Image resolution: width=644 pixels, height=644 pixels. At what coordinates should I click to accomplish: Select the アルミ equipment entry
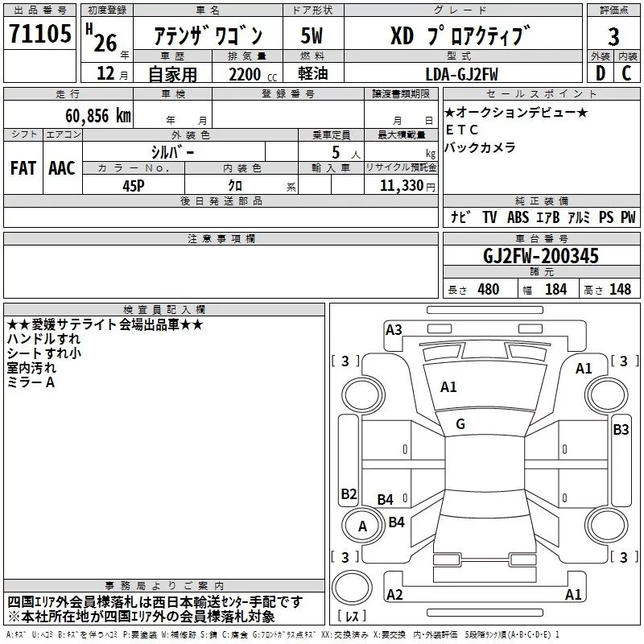click(579, 217)
